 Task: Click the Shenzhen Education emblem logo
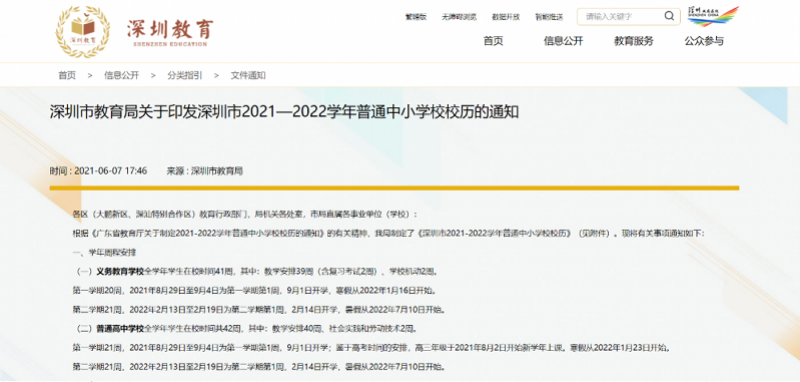tap(83, 32)
